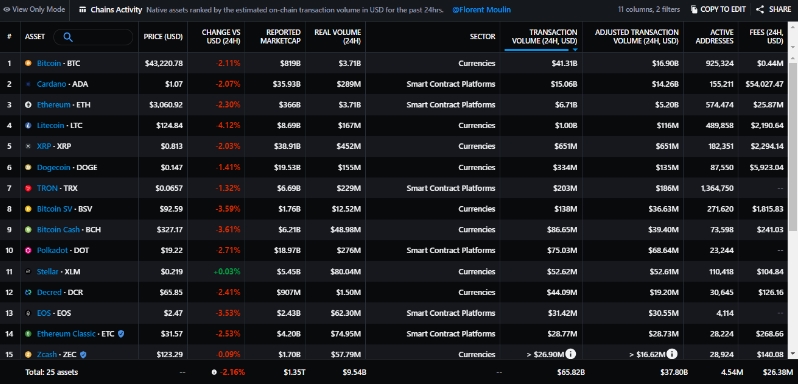Click the verified badge beside Ethereum Classic ETC
This screenshot has height=384, width=798.
pyautogui.click(x=121, y=334)
